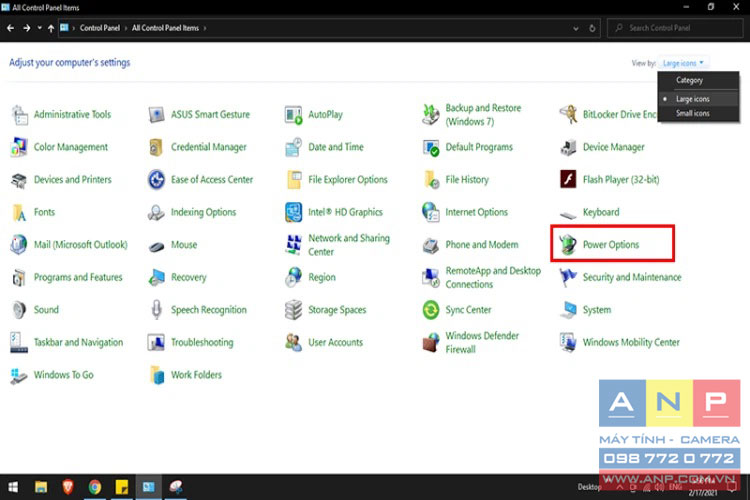Open Administrative Tools icon
This screenshot has width=750, height=500.
pos(19,115)
